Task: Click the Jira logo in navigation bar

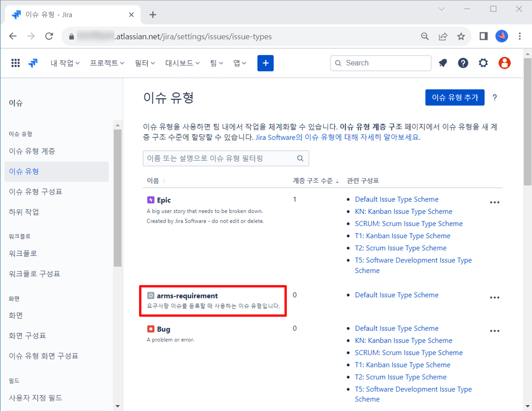Action: click(x=33, y=63)
